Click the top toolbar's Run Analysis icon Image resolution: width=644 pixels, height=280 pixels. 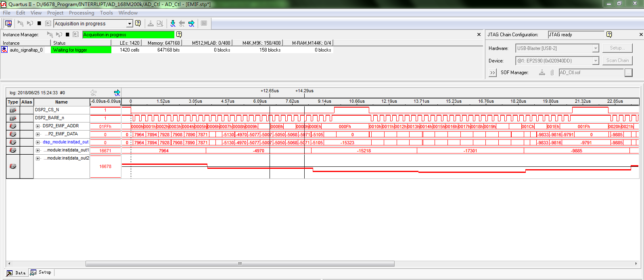(x=21, y=23)
